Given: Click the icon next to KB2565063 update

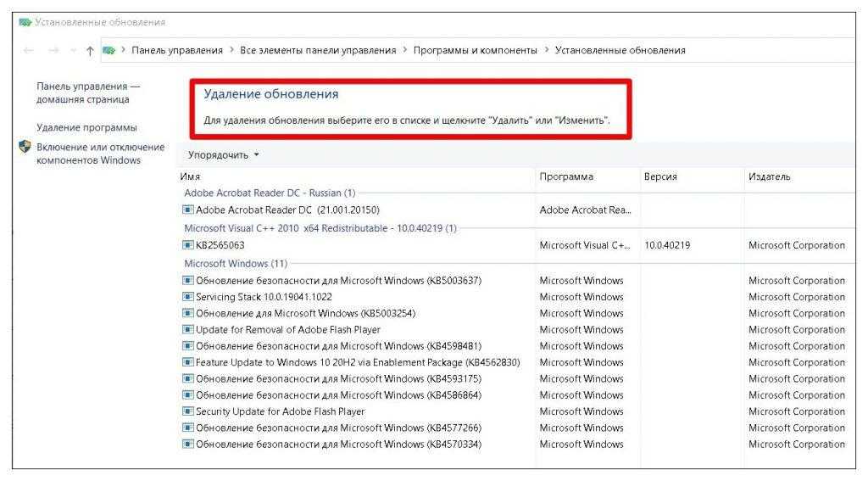Looking at the screenshot, I should point(188,245).
